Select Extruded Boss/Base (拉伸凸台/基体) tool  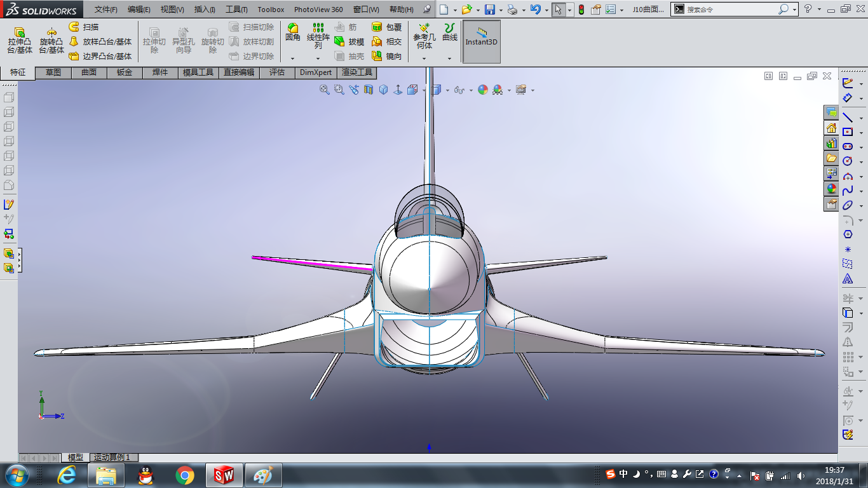[20, 40]
